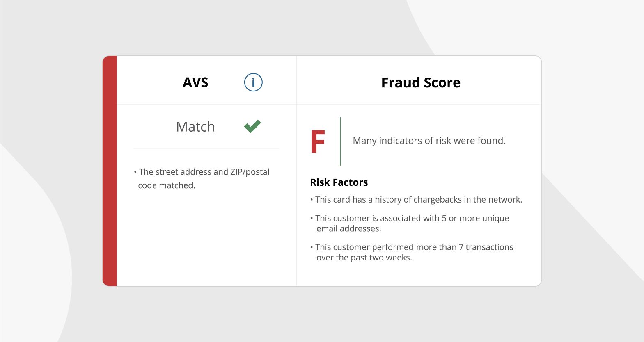Select the AVS column heading
The height and width of the screenshot is (342, 644).
pyautogui.click(x=195, y=82)
